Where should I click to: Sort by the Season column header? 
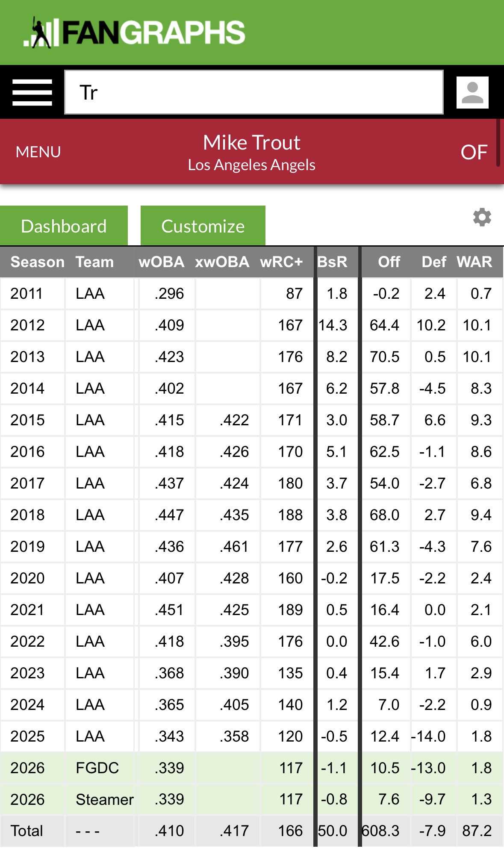click(x=37, y=262)
